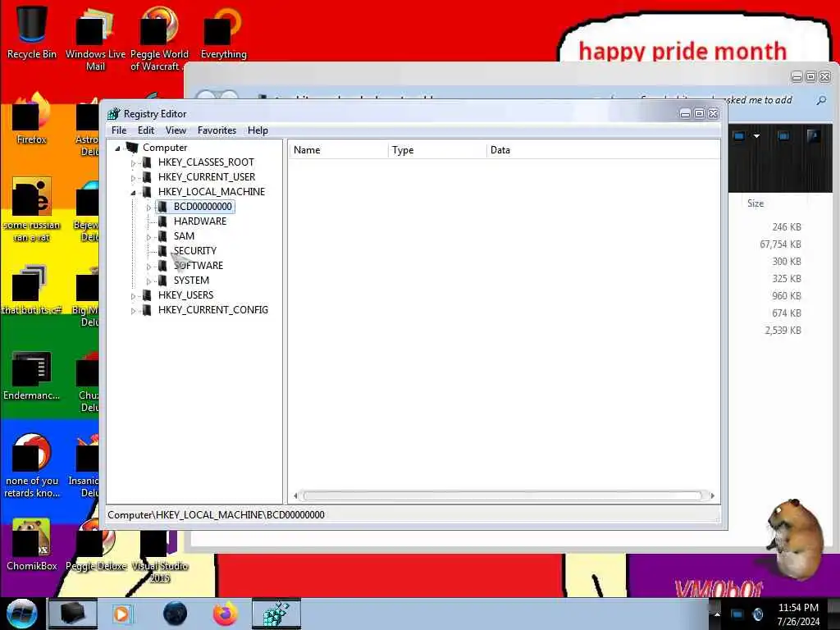This screenshot has width=840, height=630.
Task: Open the Favorites menu
Action: click(217, 130)
